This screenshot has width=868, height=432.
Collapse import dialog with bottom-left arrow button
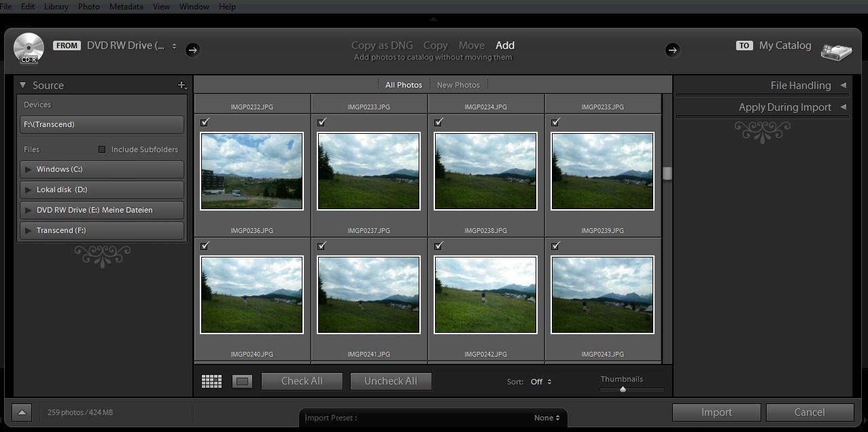pyautogui.click(x=21, y=412)
